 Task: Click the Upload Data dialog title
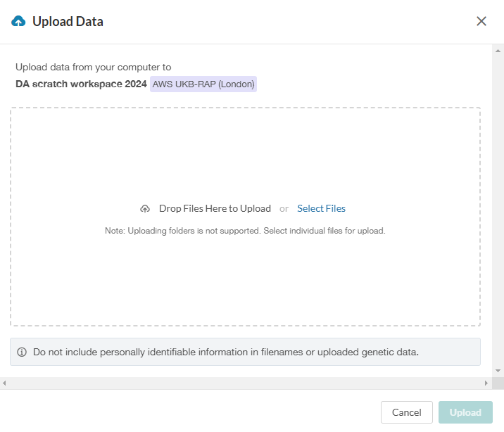pos(68,22)
